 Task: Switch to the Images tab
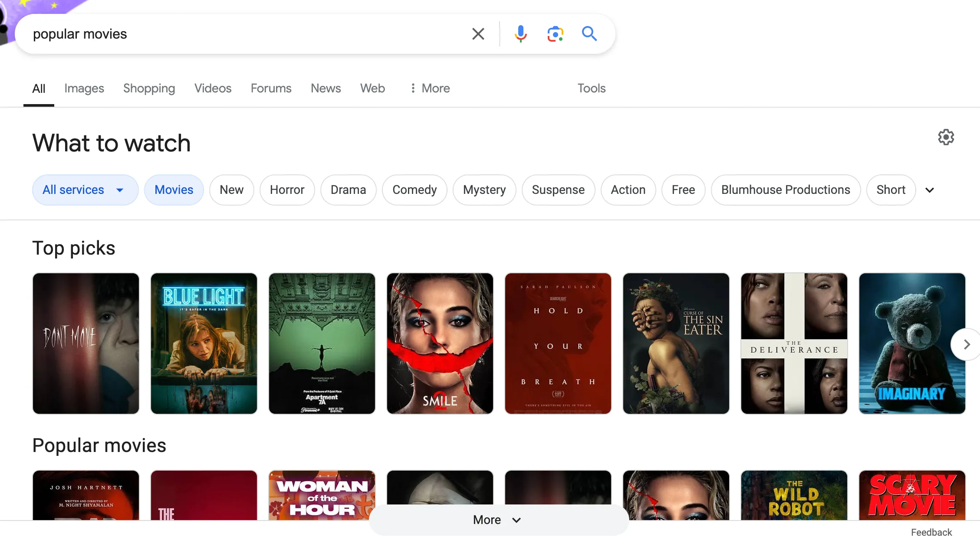(84, 88)
